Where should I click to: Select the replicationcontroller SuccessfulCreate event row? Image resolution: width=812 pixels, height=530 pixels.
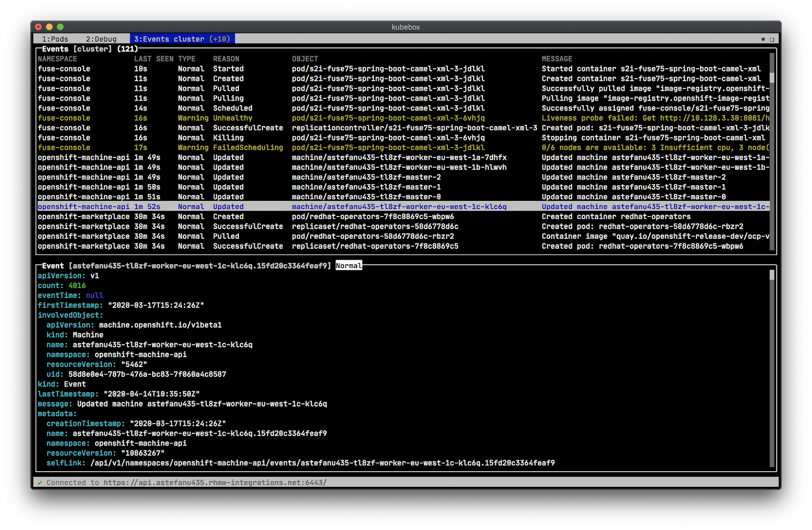click(403, 128)
